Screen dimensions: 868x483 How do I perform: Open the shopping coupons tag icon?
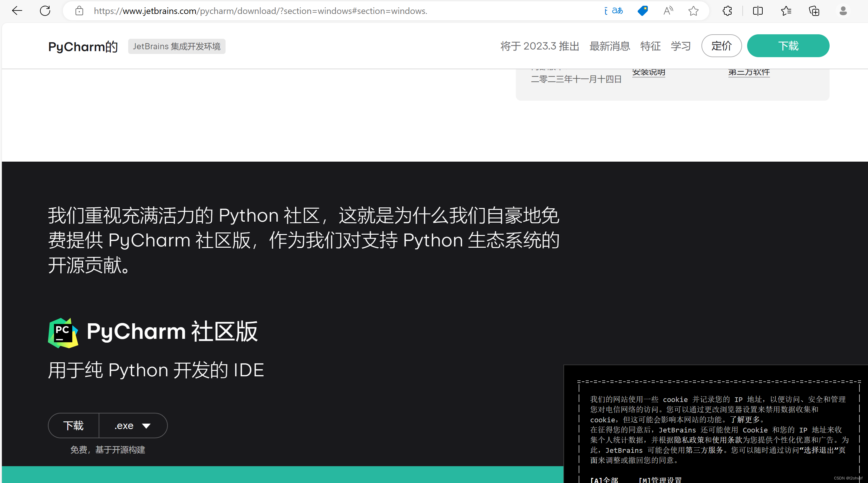[x=642, y=10]
